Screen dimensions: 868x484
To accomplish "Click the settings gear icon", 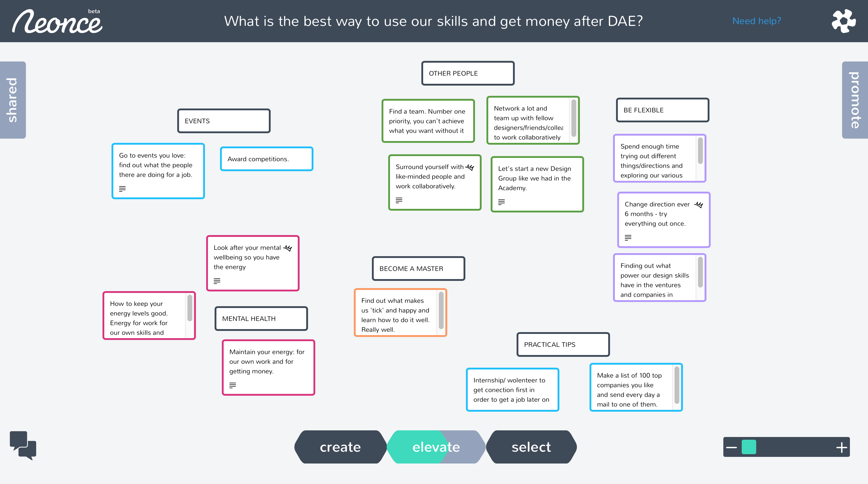I will [x=845, y=21].
